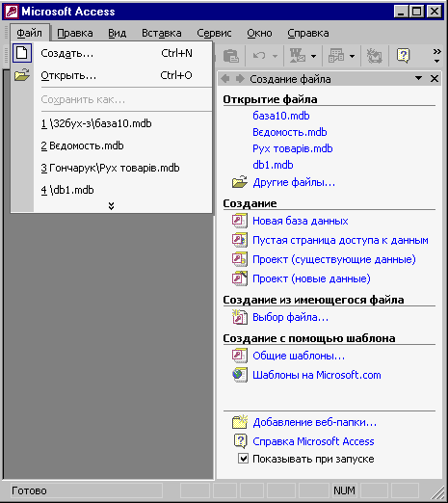Click icon beside Проект (новые данные)
Image resolution: width=448 pixels, height=503 pixels.
(240, 278)
